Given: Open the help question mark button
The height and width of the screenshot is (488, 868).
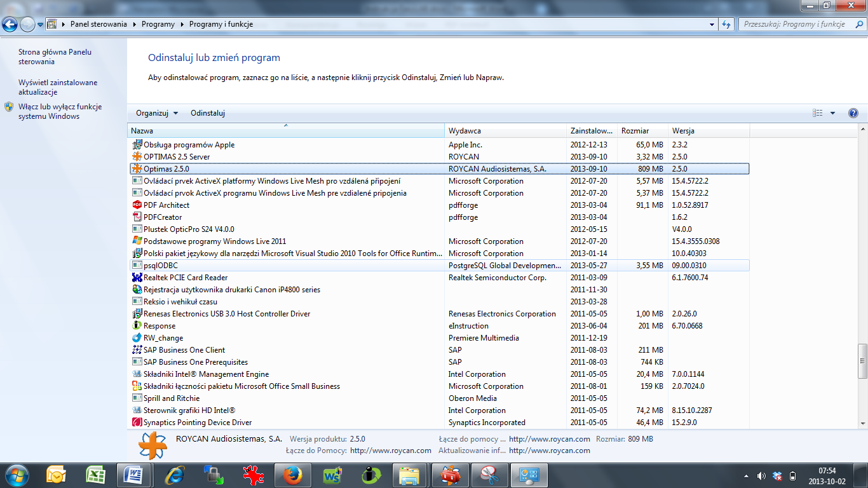Looking at the screenshot, I should (853, 113).
